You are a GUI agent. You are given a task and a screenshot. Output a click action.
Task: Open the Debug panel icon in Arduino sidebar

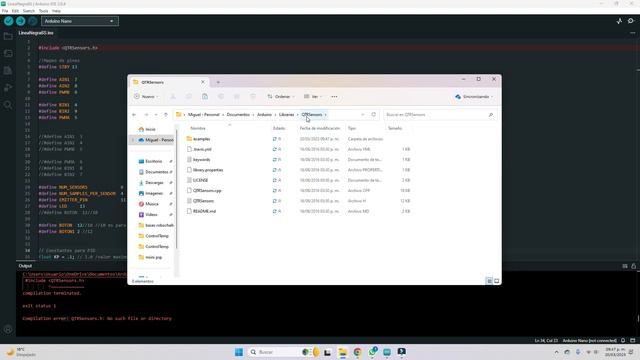(8, 88)
